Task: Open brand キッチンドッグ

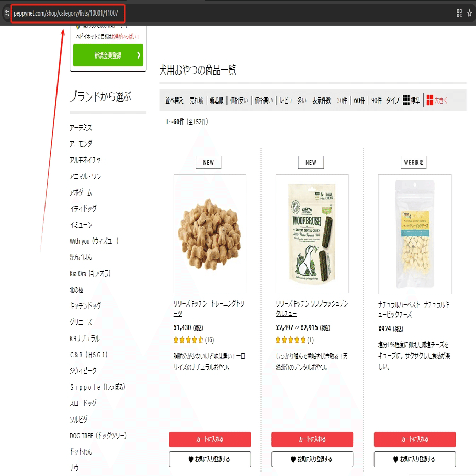Action: [x=85, y=305]
